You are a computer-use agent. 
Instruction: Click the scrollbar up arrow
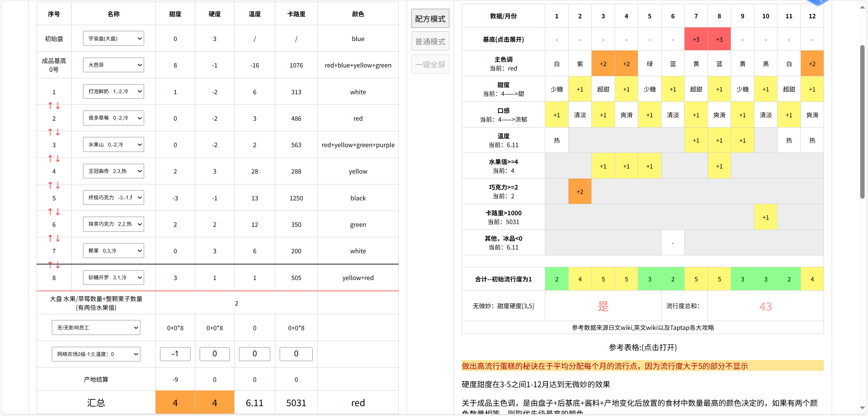(862, 7)
